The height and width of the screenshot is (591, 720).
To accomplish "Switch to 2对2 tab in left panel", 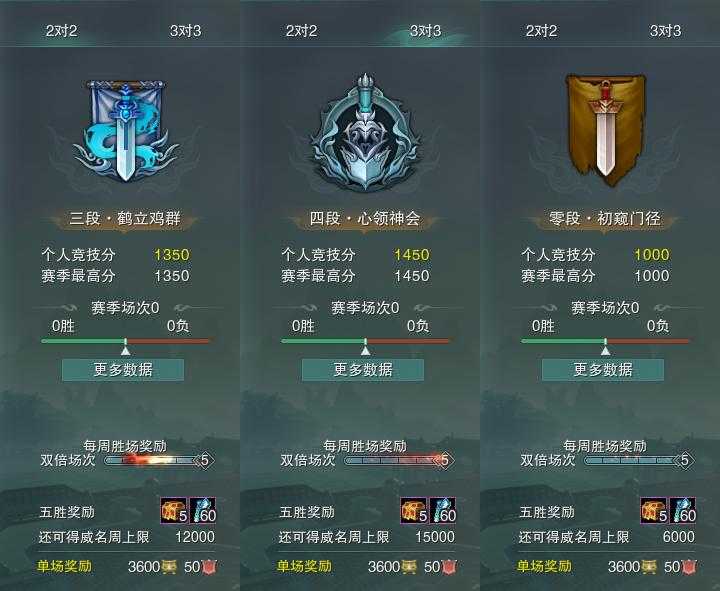I will [x=61, y=31].
